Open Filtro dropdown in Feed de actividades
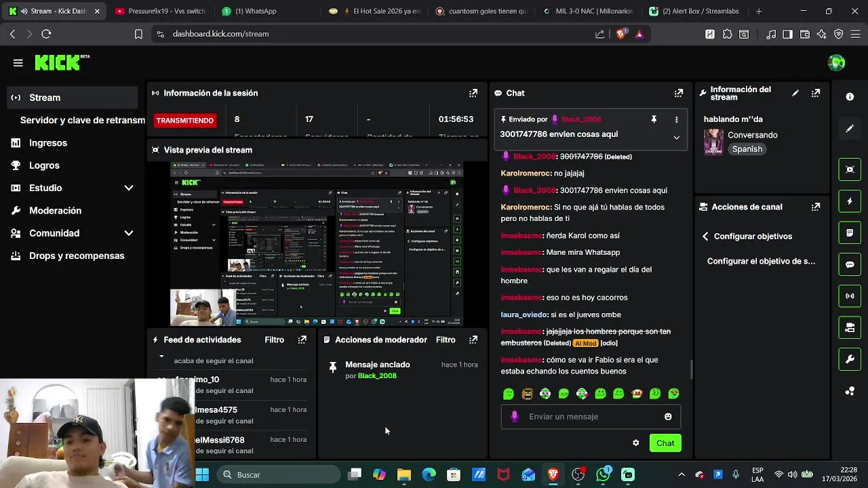The image size is (868, 488). (x=274, y=340)
